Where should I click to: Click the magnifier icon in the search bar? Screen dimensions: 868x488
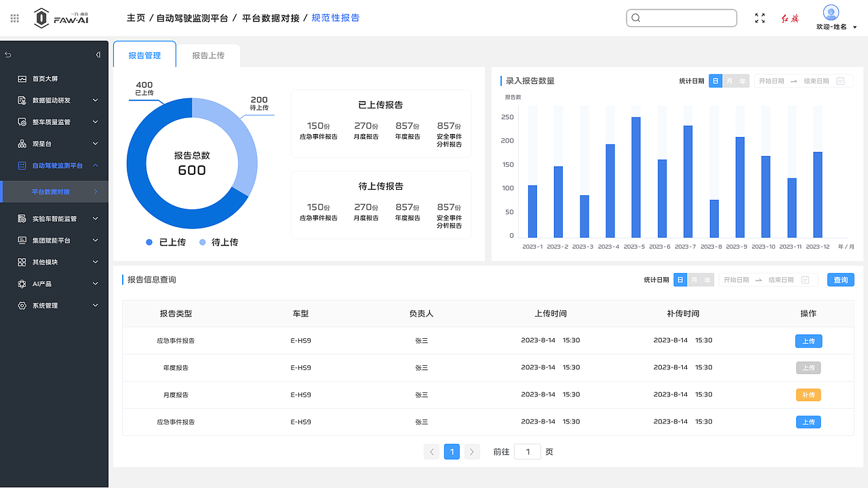(x=635, y=18)
